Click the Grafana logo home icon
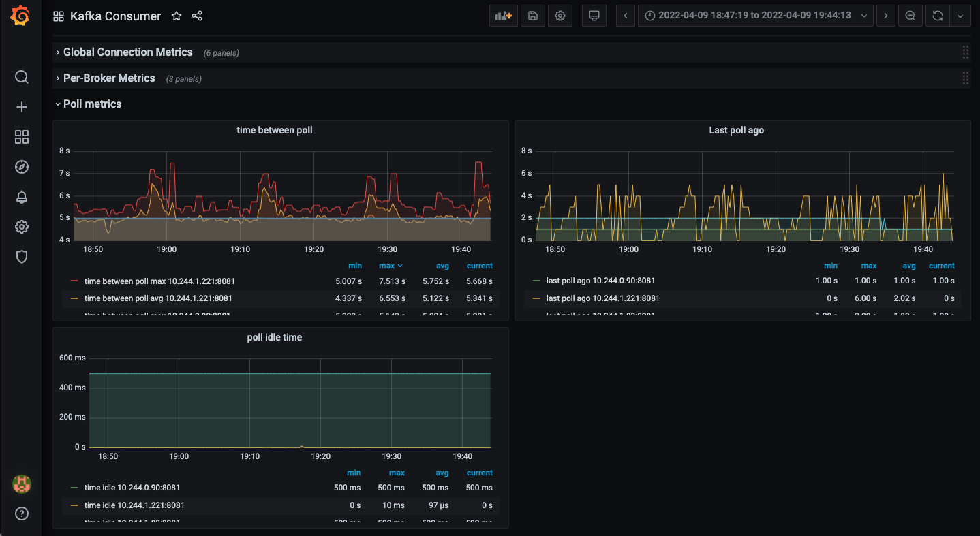This screenshot has height=536, width=980. [x=21, y=16]
